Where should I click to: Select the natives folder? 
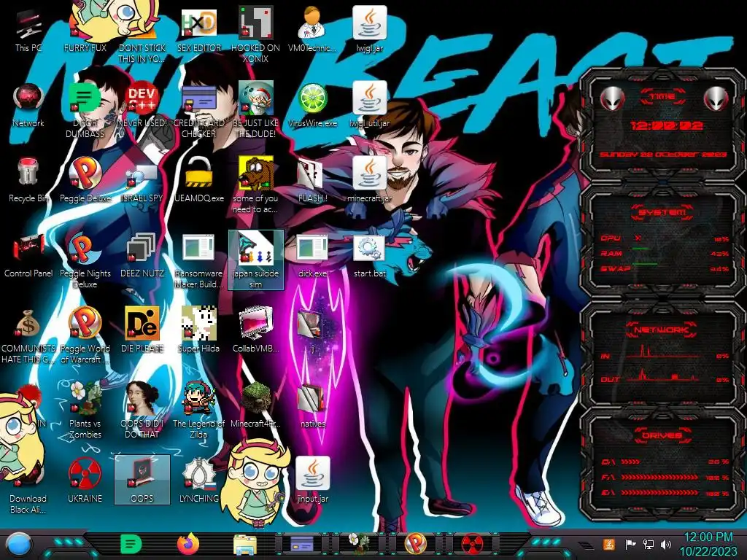click(312, 405)
